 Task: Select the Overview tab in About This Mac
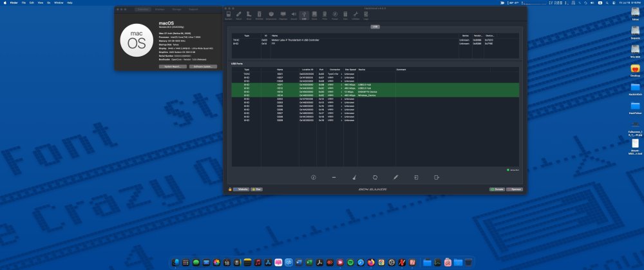[143, 9]
